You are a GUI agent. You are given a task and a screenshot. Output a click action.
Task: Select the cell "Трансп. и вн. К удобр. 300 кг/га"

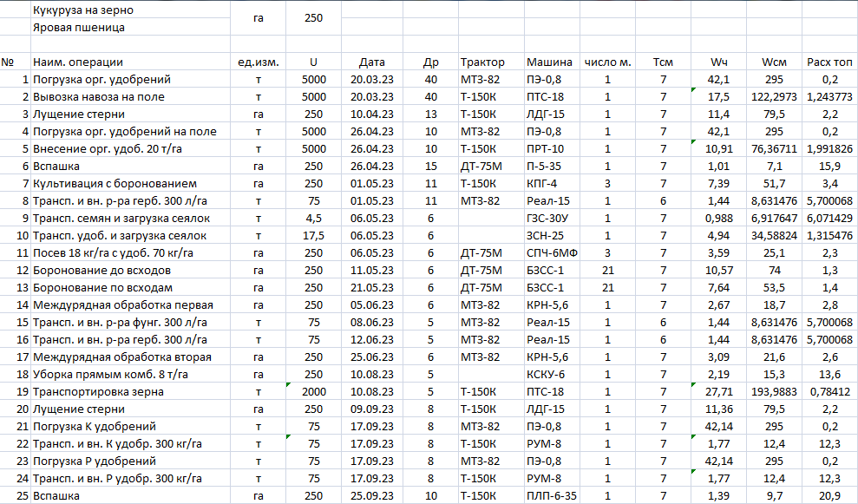pos(130,444)
